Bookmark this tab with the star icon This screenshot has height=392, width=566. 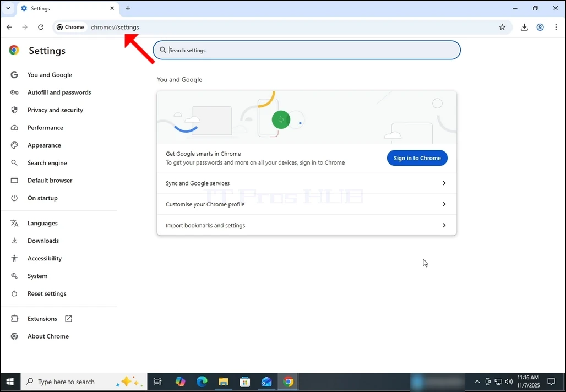[x=502, y=27]
